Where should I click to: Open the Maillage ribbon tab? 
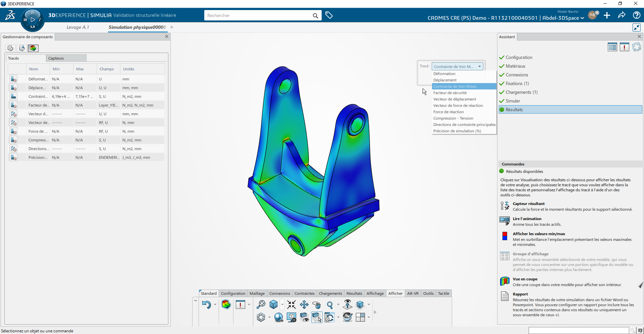click(257, 293)
